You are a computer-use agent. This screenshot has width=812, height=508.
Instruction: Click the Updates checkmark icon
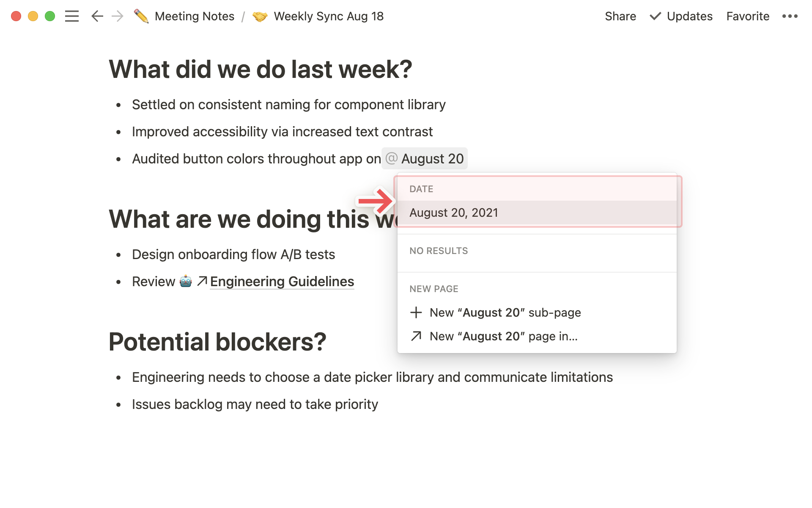click(x=655, y=17)
